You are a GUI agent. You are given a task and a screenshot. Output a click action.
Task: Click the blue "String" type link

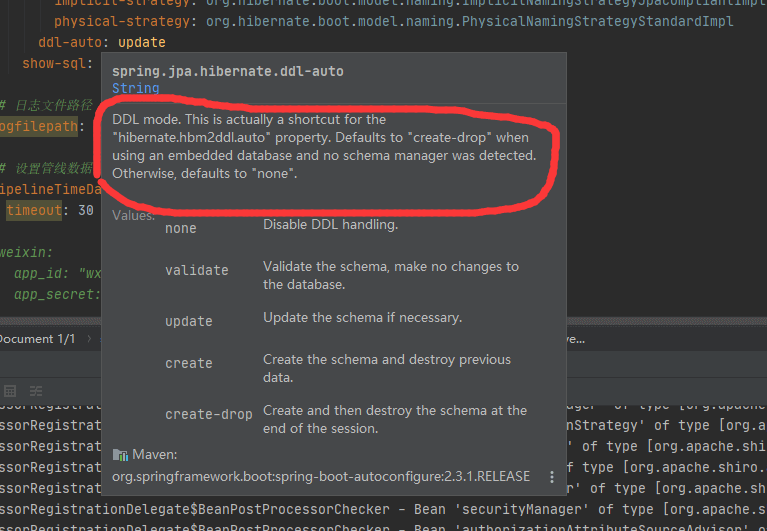(135, 88)
